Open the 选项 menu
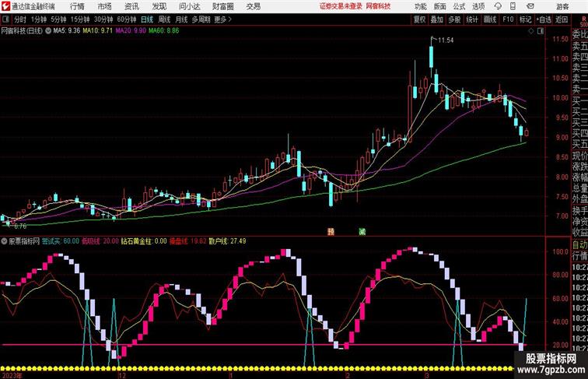The image size is (588, 379). (478, 6)
